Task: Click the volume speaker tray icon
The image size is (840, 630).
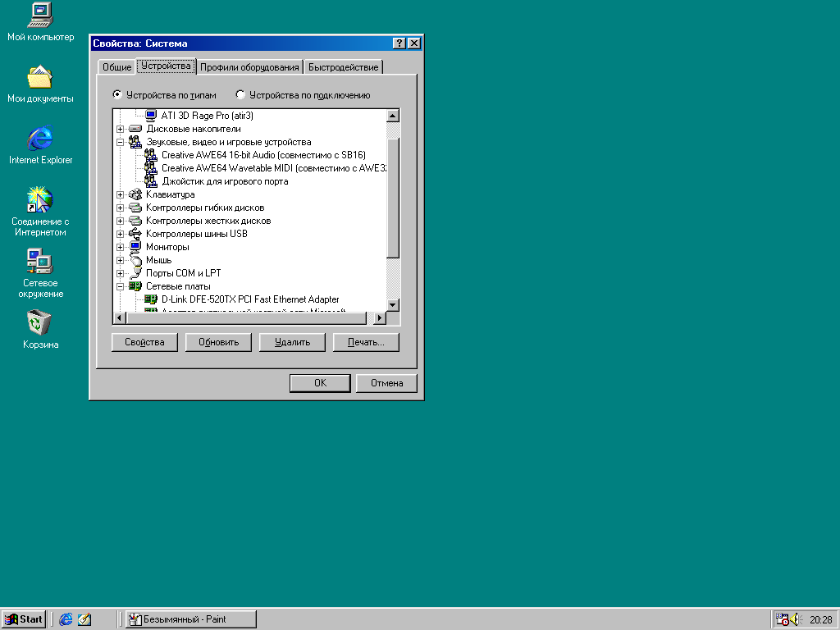Action: tap(795, 619)
